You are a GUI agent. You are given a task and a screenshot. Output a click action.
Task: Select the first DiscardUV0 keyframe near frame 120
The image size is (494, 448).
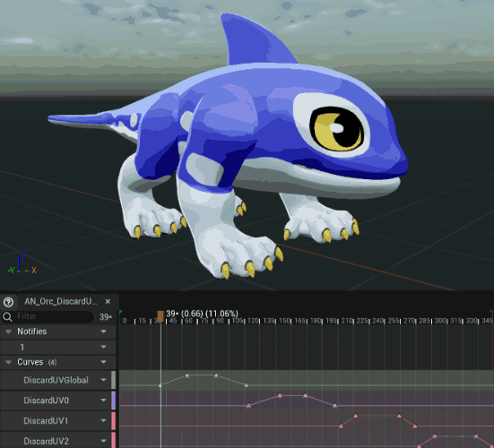pyautogui.click(x=248, y=406)
